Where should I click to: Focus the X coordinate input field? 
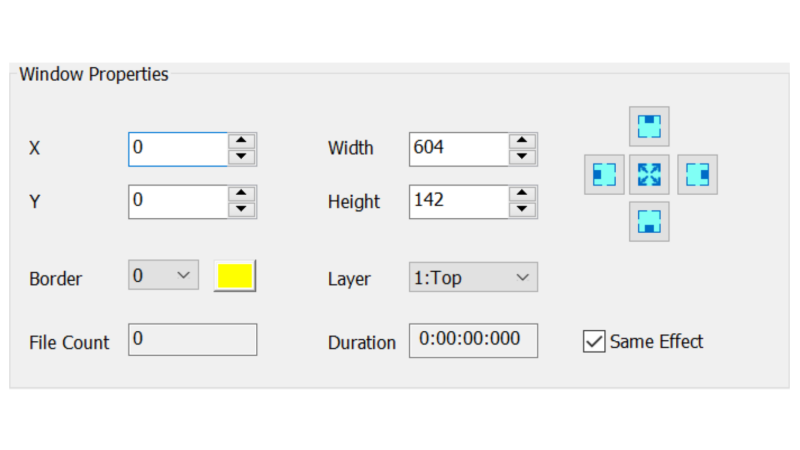(x=178, y=149)
